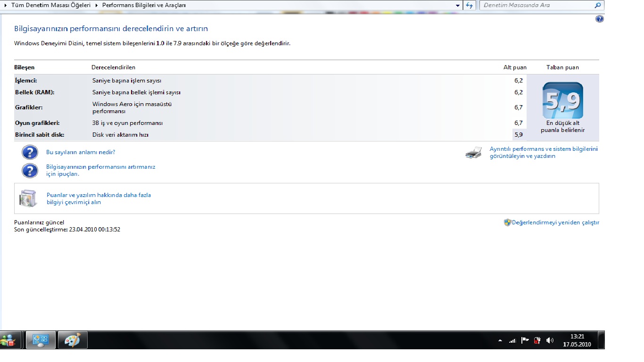Click 'Değerlendirmeyi yeniden çalıştır' link
The height and width of the screenshot is (362, 644).
tap(555, 222)
